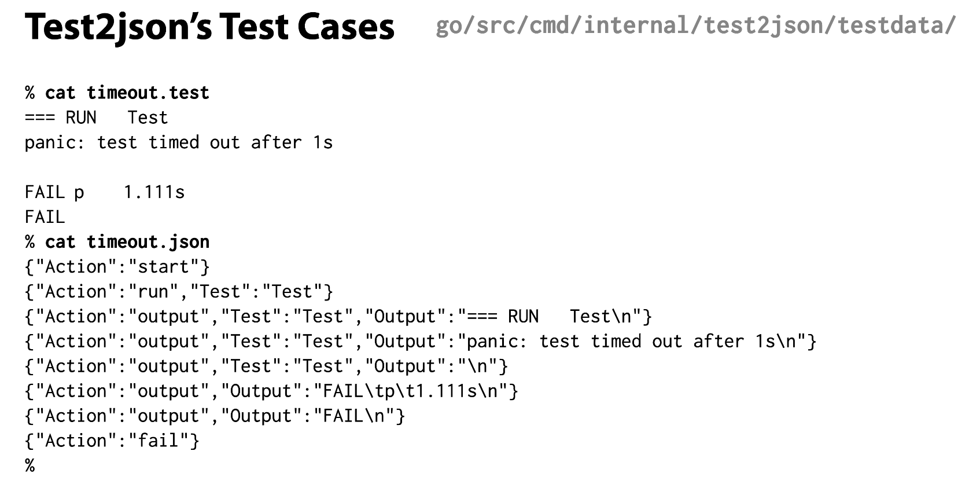Click the % prompt before cat timeout.test

point(30,93)
